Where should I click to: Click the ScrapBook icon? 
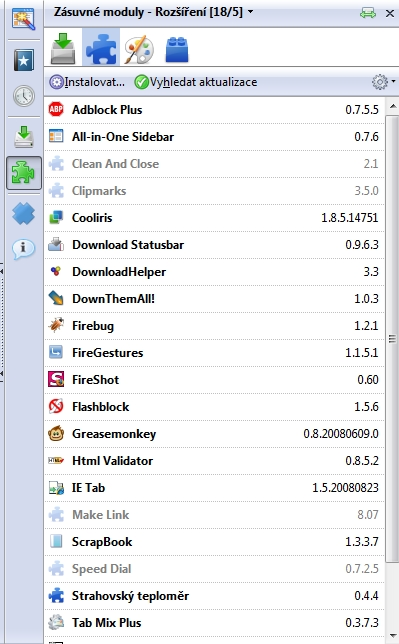point(56,541)
